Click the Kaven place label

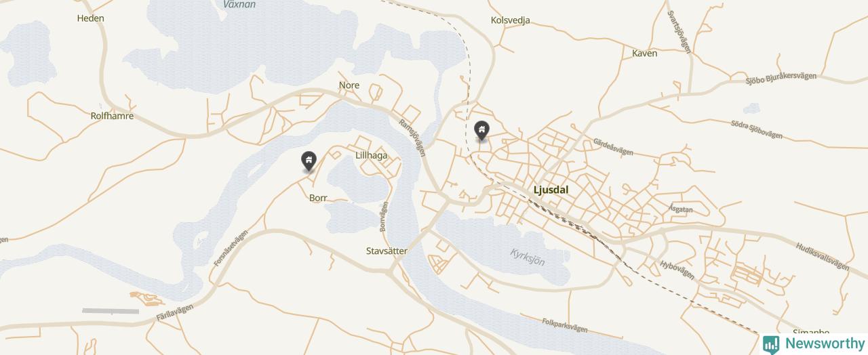pyautogui.click(x=644, y=53)
